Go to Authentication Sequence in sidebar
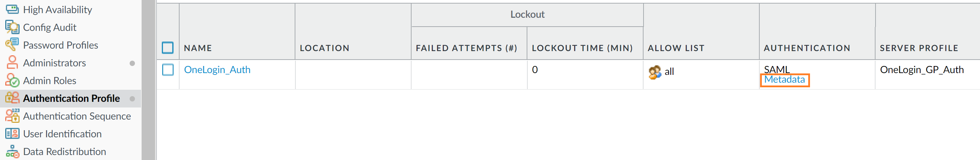 tap(77, 116)
